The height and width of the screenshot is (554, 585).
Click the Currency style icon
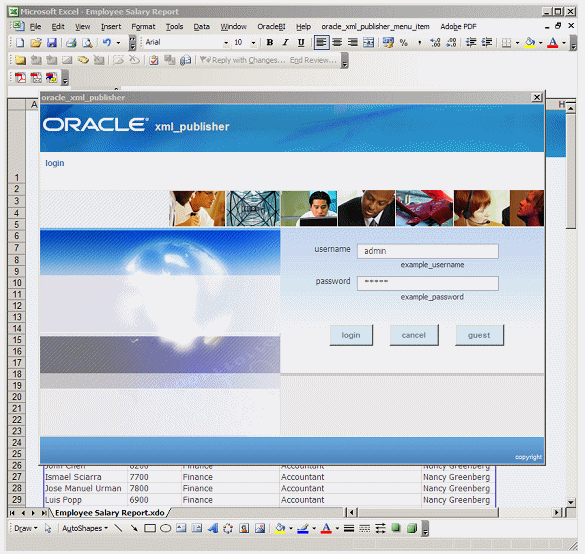(x=388, y=43)
